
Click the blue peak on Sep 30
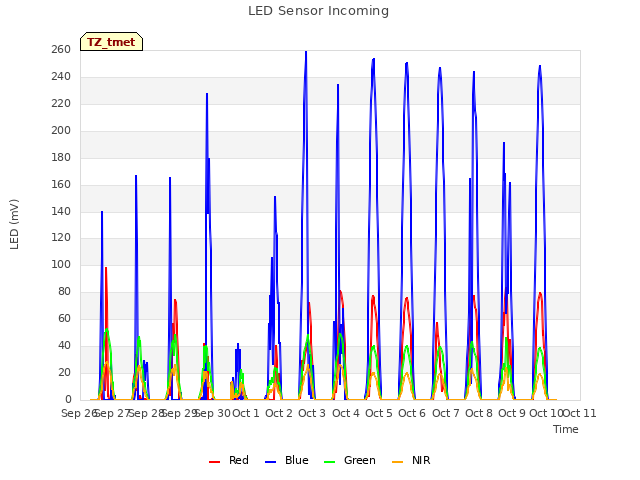coord(207,94)
